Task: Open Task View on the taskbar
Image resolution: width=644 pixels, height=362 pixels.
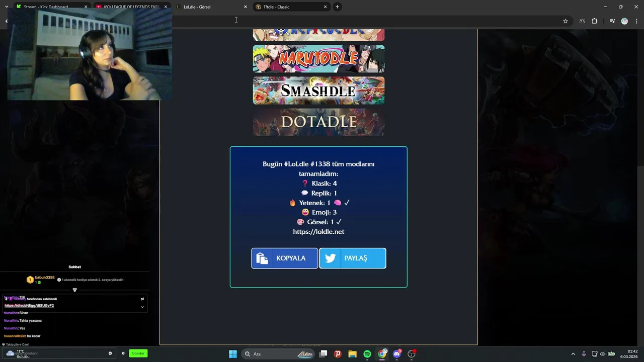Action: [x=324, y=354]
